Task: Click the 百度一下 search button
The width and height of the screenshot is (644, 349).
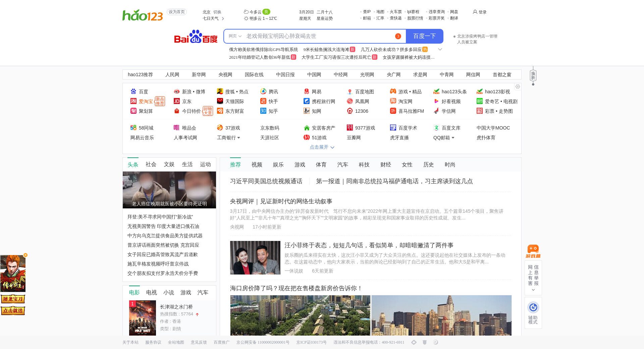Action: [424, 36]
